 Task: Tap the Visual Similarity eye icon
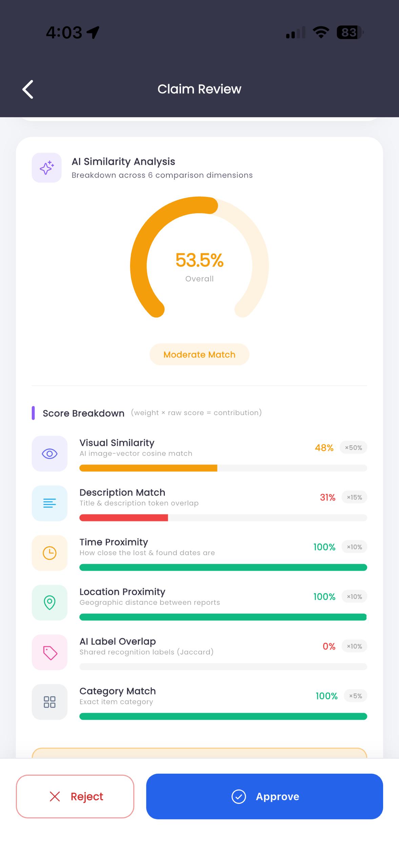49,453
